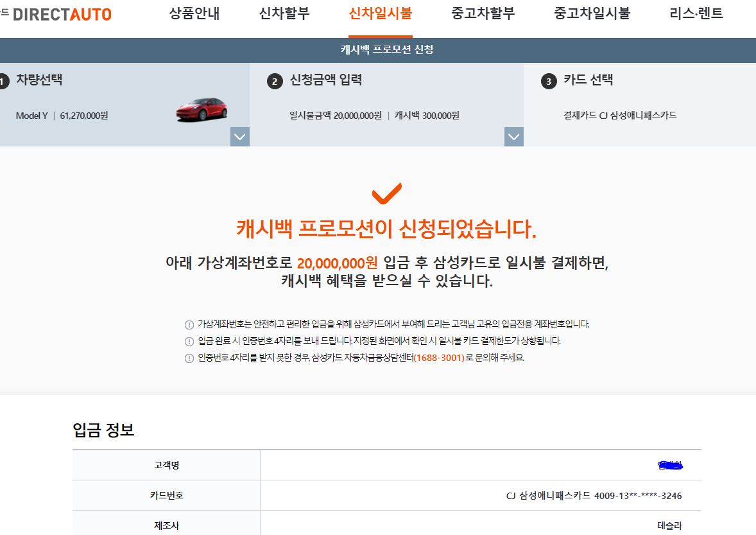Open the 신차할부 menu

[x=284, y=13]
